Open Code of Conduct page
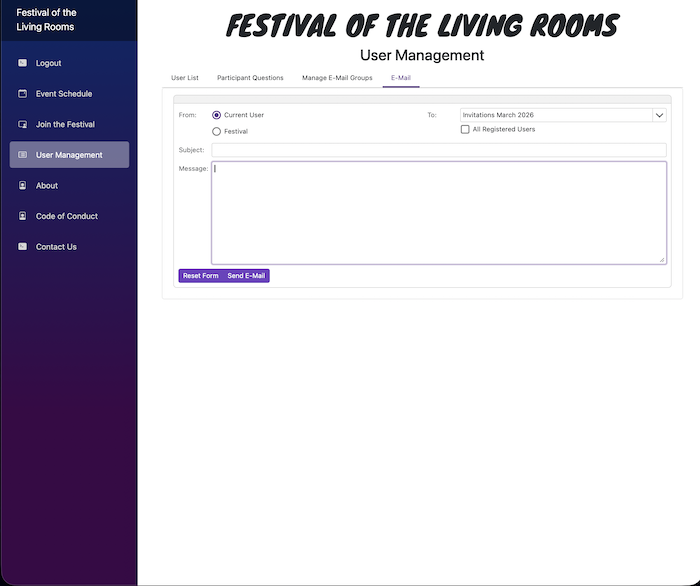Screen dimensions: 700x586 coord(69,216)
